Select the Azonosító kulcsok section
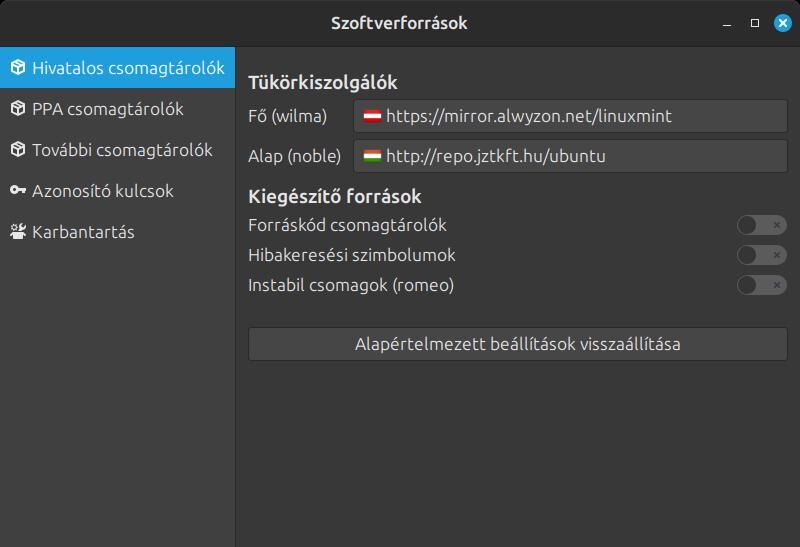Image resolution: width=800 pixels, height=547 pixels. tap(117, 190)
